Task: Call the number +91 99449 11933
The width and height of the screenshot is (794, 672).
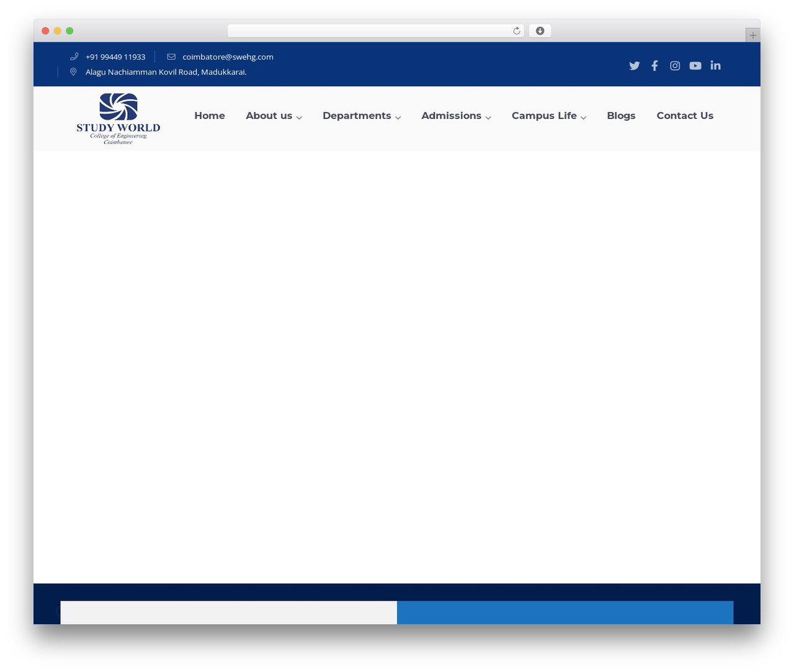Action: 115,57
